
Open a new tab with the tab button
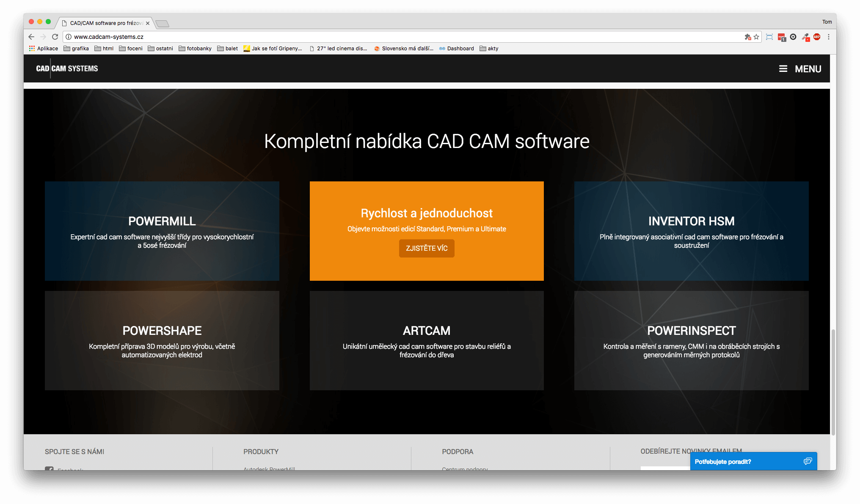pos(163,24)
